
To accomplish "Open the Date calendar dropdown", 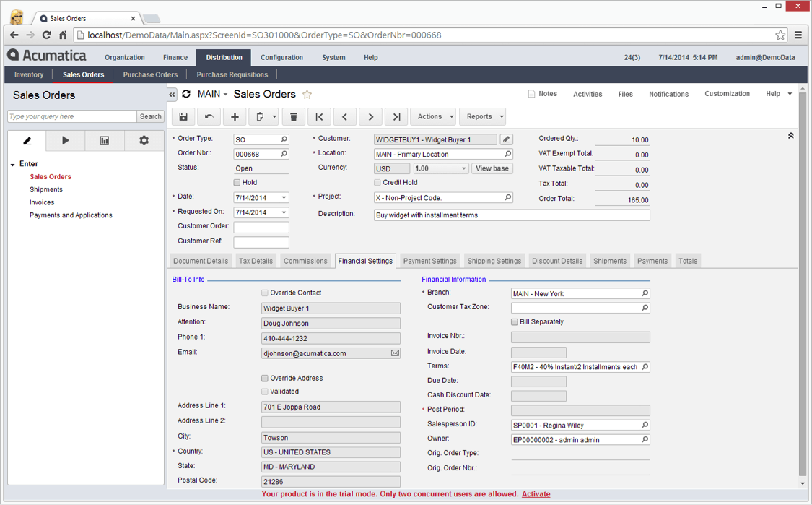I will (x=284, y=197).
